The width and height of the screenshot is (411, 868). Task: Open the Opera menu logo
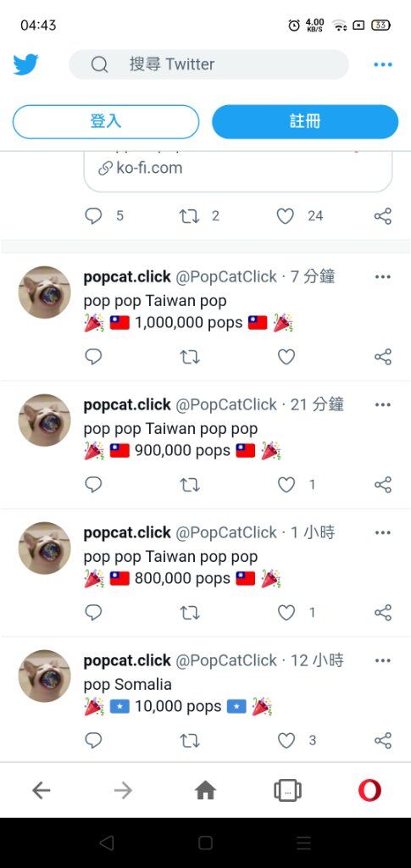click(x=369, y=790)
